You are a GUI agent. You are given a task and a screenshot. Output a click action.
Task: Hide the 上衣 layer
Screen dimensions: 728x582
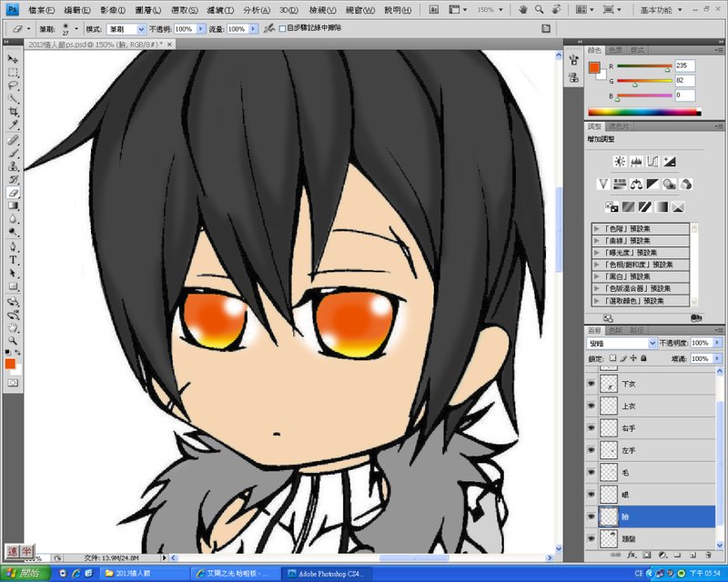tap(591, 406)
